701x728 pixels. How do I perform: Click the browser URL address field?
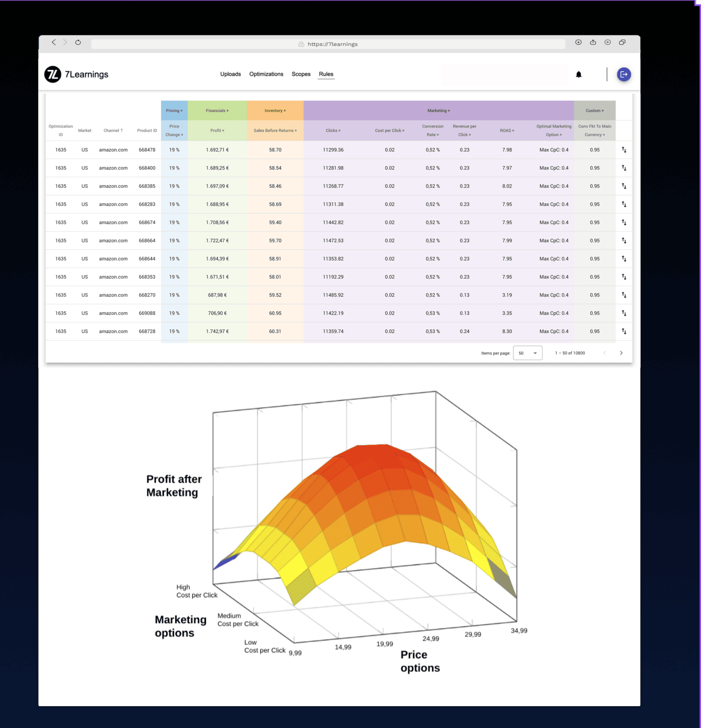328,44
